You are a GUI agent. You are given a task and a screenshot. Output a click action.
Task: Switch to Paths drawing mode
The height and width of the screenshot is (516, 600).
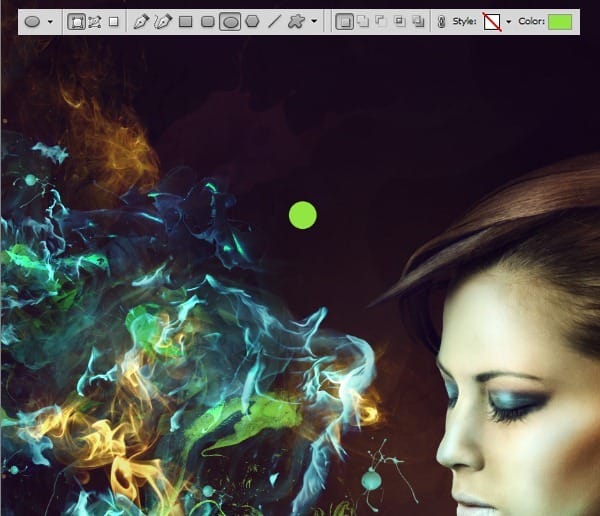pyautogui.click(x=95, y=22)
